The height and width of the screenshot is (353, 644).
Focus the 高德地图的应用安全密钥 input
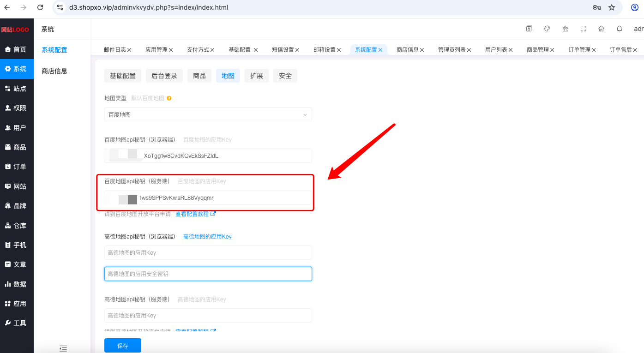[x=208, y=274]
